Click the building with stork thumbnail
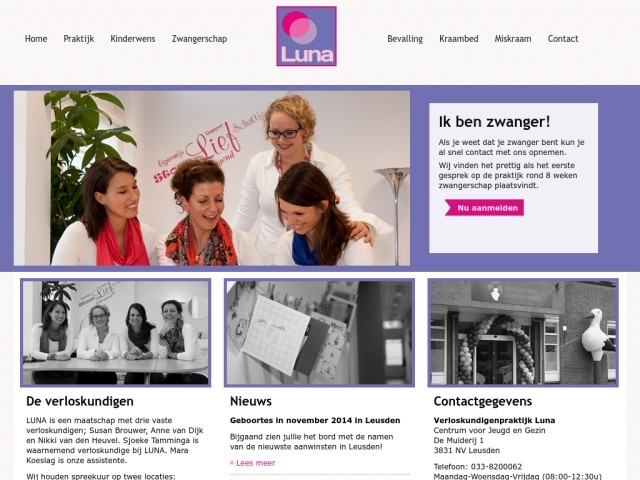 click(523, 333)
